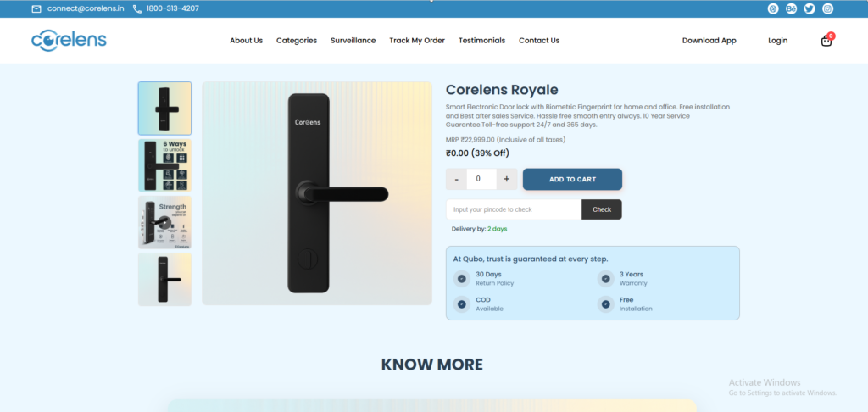Screen dimensions: 868x412
Task: Click the Free Installation text
Action: pos(636,304)
